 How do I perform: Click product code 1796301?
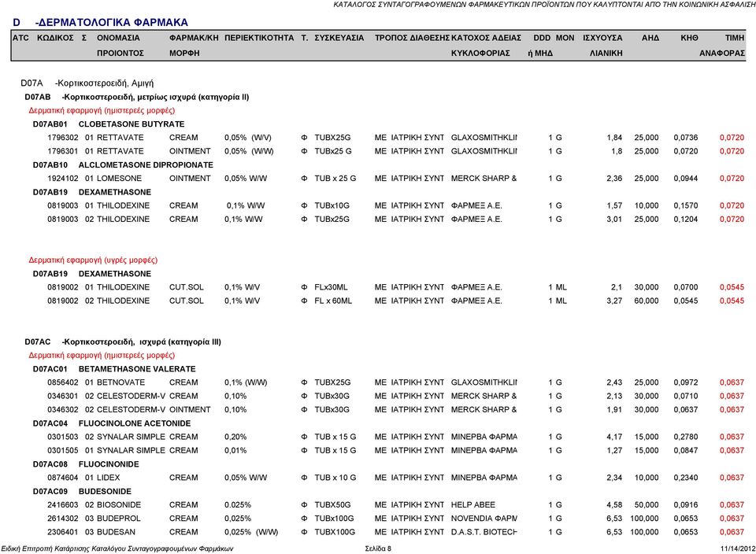click(x=63, y=151)
